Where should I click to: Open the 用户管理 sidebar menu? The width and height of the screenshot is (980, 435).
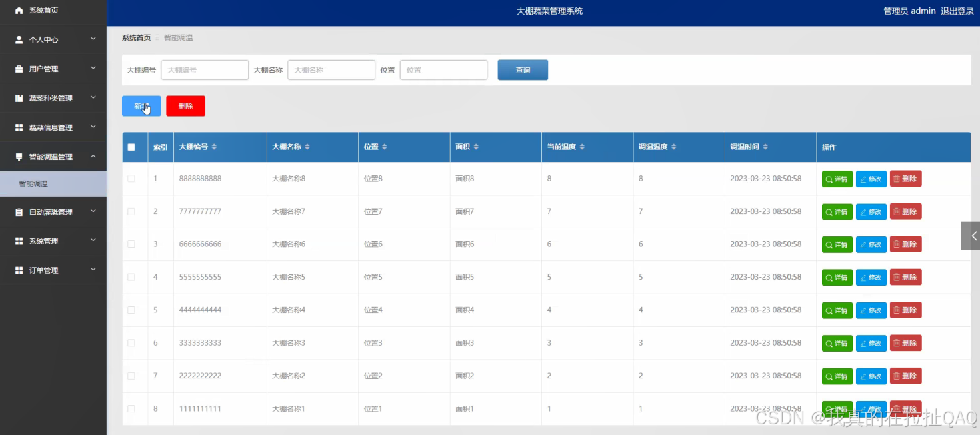53,69
